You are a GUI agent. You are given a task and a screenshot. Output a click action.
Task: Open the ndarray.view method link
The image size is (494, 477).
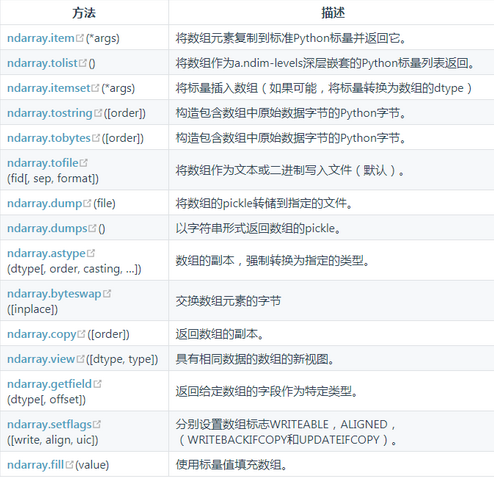coord(41,359)
